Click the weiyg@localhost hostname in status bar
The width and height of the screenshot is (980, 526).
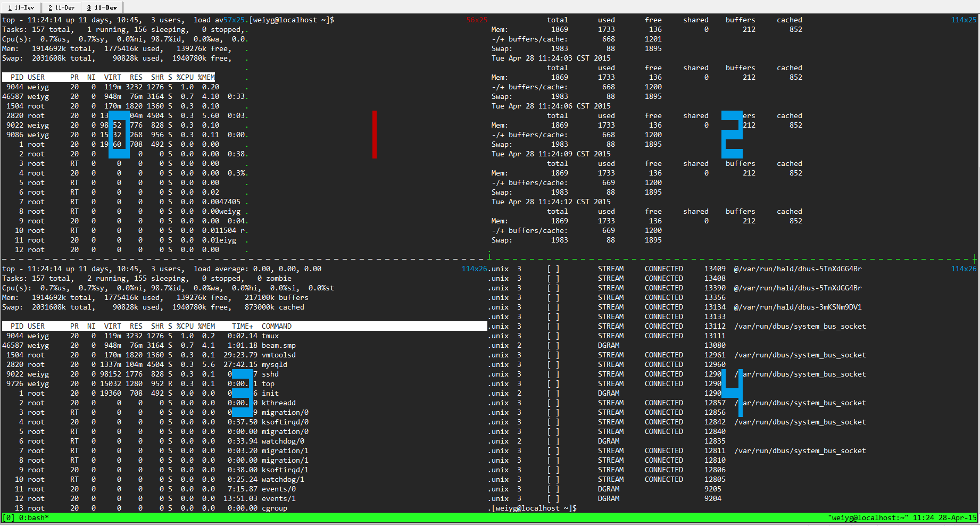[867, 517]
